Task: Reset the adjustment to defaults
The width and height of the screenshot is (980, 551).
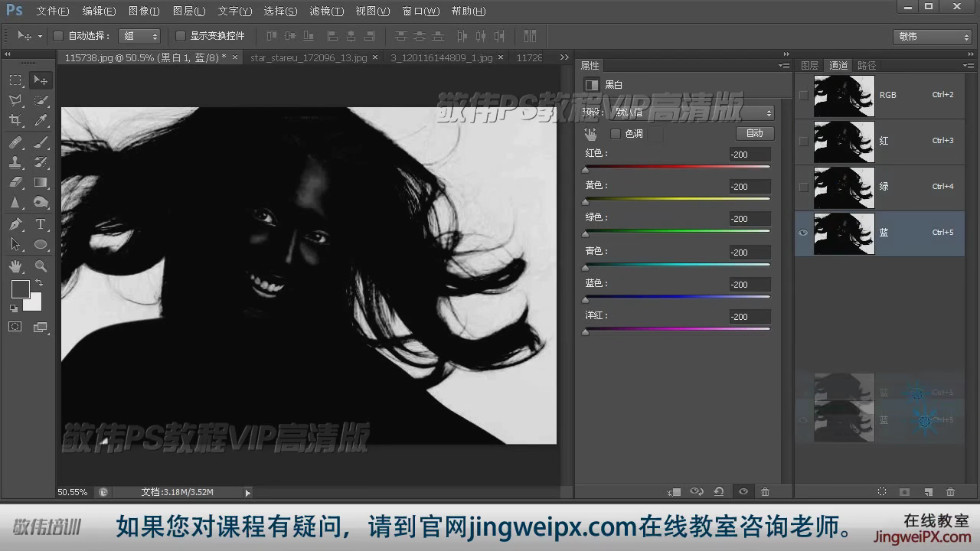Action: pos(719,492)
